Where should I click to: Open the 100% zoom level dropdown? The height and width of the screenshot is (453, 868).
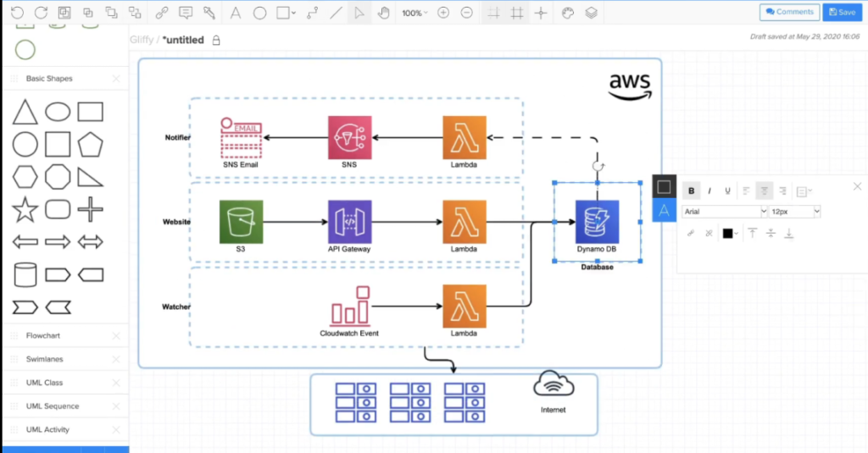[x=414, y=13]
